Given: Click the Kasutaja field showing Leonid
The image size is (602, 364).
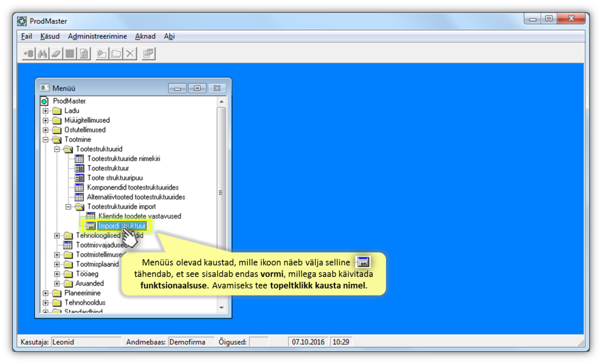Looking at the screenshot, I should pyautogui.click(x=86, y=342).
